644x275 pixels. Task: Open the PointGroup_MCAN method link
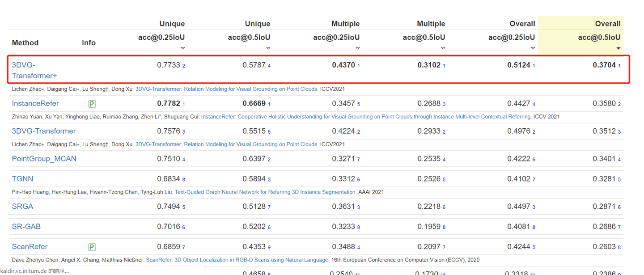(x=44, y=159)
